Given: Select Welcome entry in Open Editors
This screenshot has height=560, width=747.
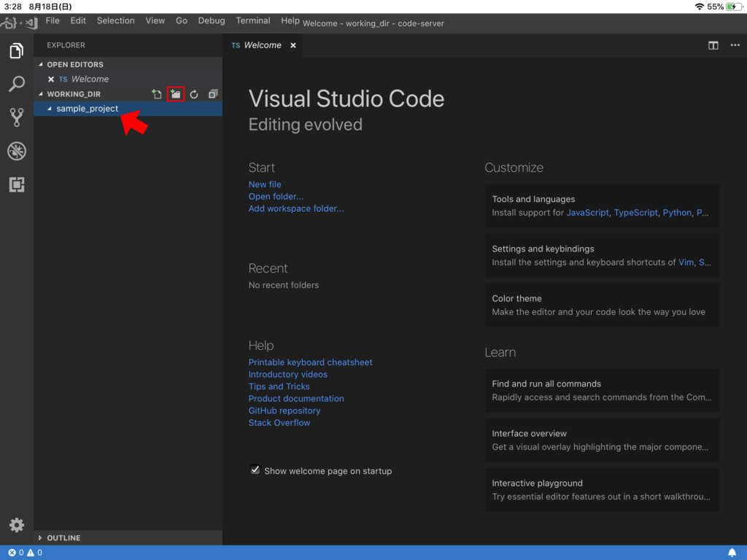Looking at the screenshot, I should 128,79.
